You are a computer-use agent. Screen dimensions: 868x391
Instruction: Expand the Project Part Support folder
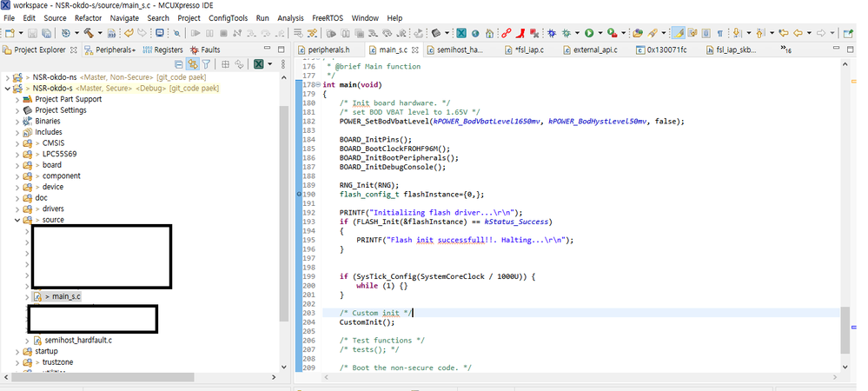17,99
